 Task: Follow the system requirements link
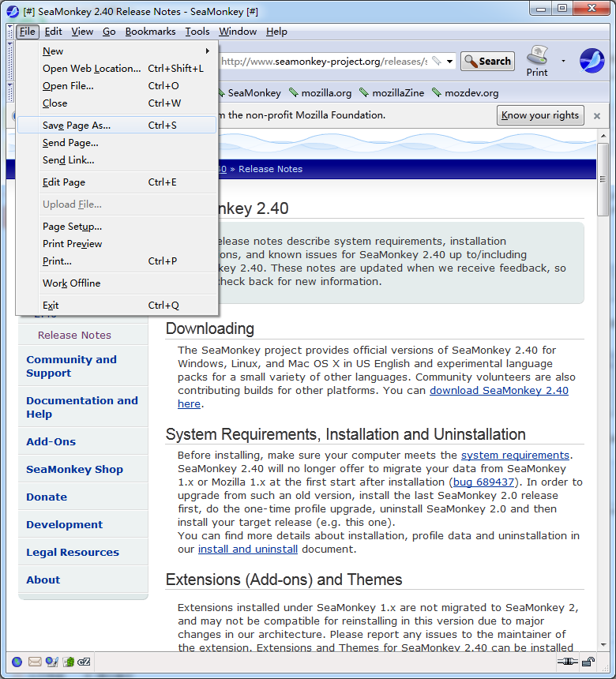(515, 455)
